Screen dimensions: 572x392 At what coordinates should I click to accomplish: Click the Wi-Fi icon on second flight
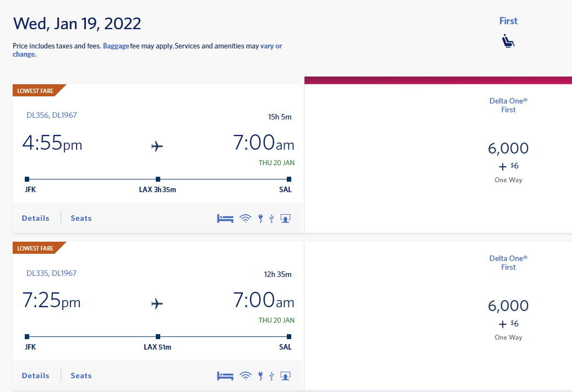(x=245, y=376)
